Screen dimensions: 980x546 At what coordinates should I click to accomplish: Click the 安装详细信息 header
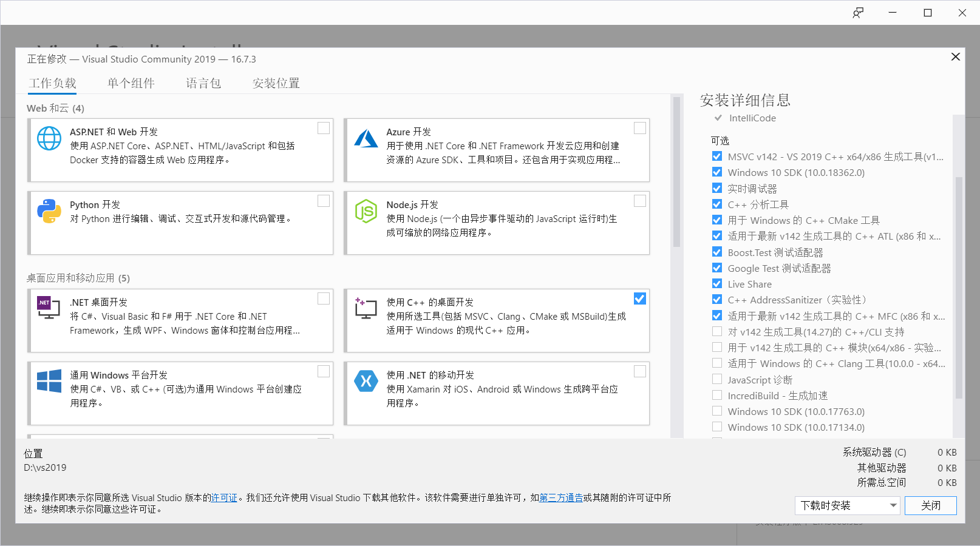[745, 100]
